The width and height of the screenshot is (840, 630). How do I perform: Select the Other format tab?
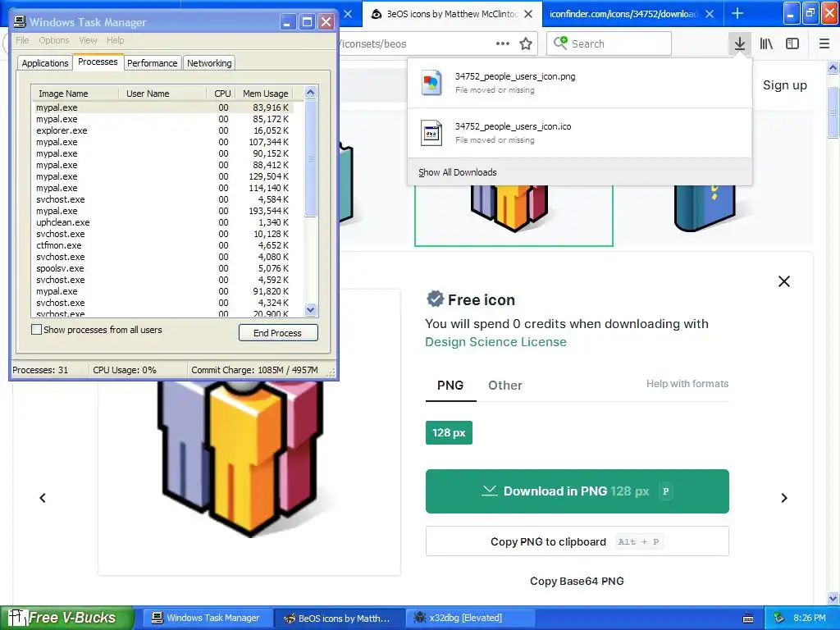coord(505,386)
